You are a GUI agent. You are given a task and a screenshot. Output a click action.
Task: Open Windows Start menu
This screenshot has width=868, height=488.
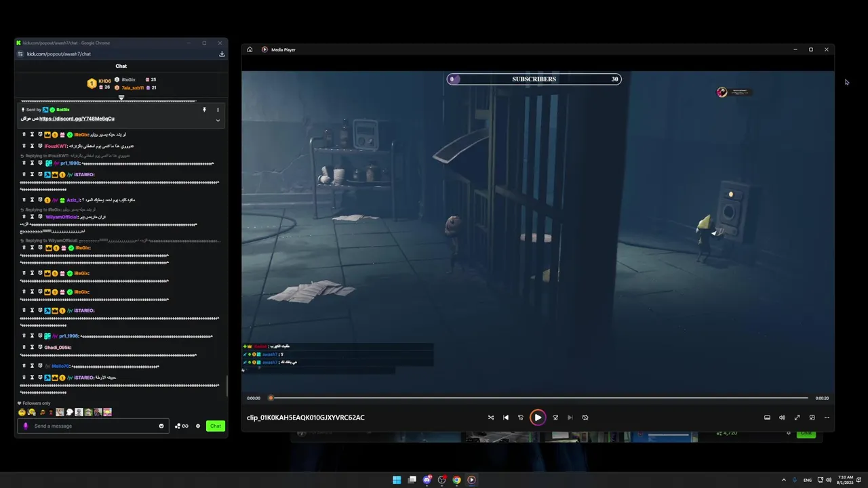pos(397,480)
